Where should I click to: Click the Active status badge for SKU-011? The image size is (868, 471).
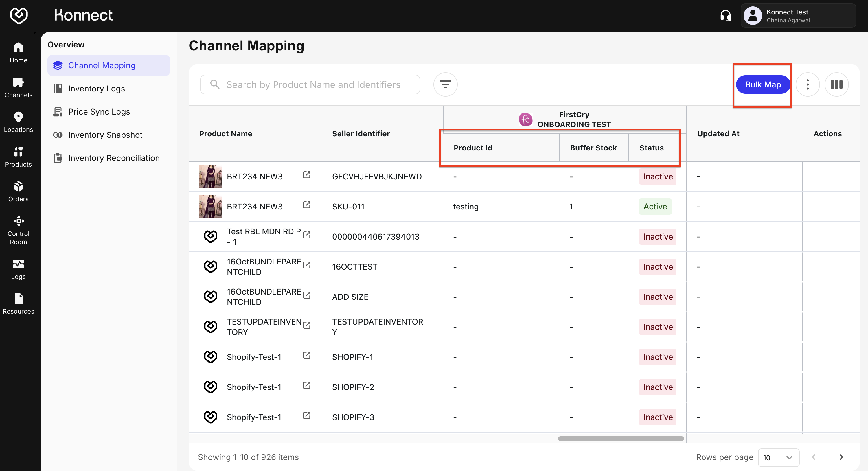pos(655,207)
